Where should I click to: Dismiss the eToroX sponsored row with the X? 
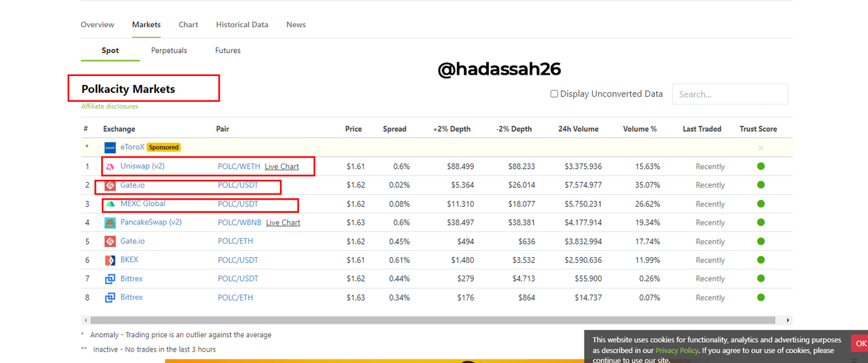pyautogui.click(x=761, y=148)
